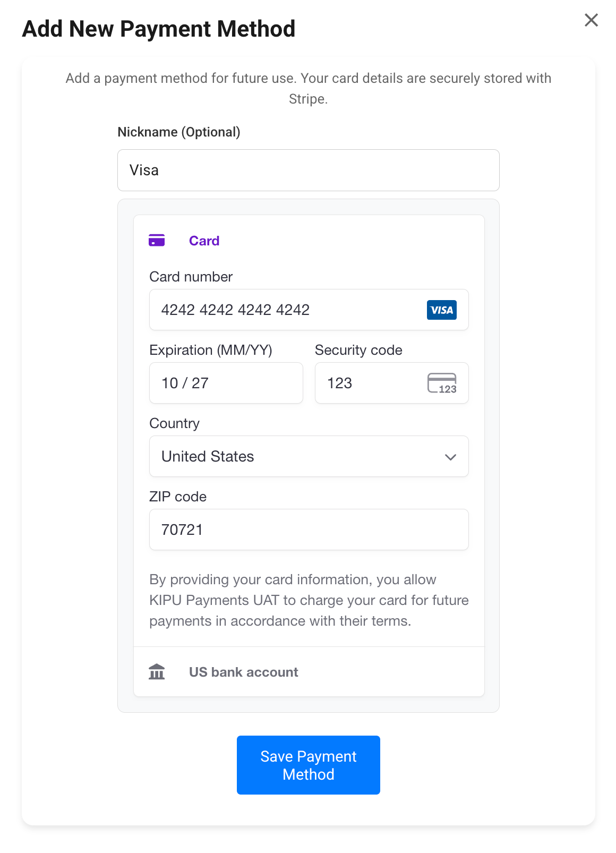Close the Add New Payment Method dialog

591,20
